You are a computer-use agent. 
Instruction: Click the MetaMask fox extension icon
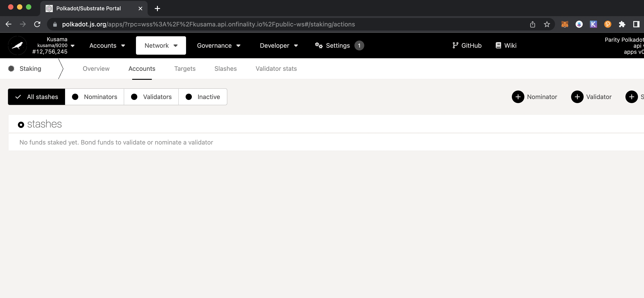pos(564,24)
